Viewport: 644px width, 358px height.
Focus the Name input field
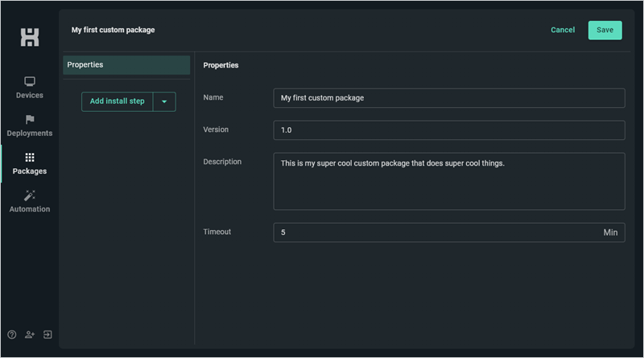point(448,98)
